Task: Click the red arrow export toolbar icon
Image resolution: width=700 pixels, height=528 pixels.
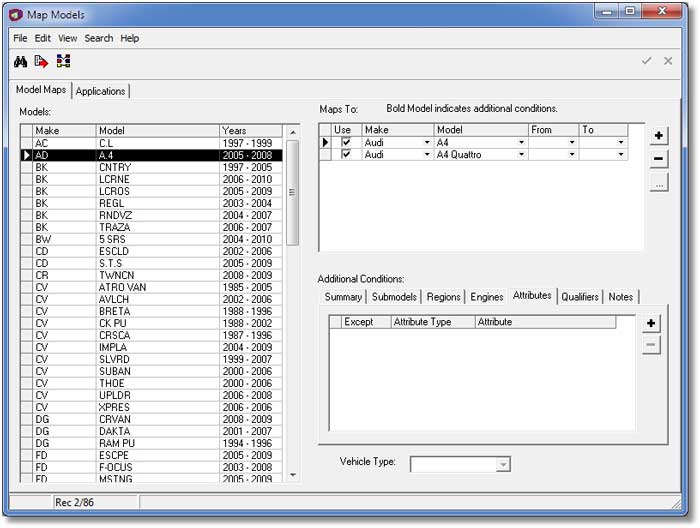Action: point(41,62)
